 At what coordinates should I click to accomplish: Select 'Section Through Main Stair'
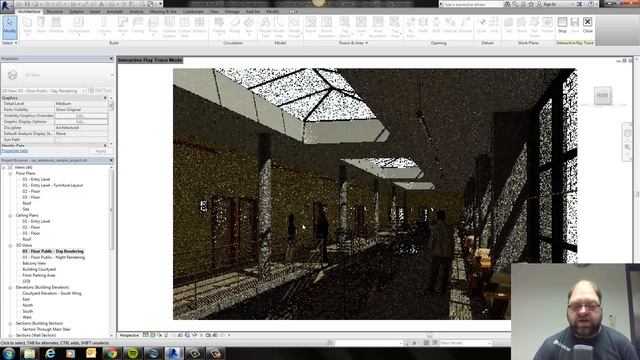tap(47, 329)
